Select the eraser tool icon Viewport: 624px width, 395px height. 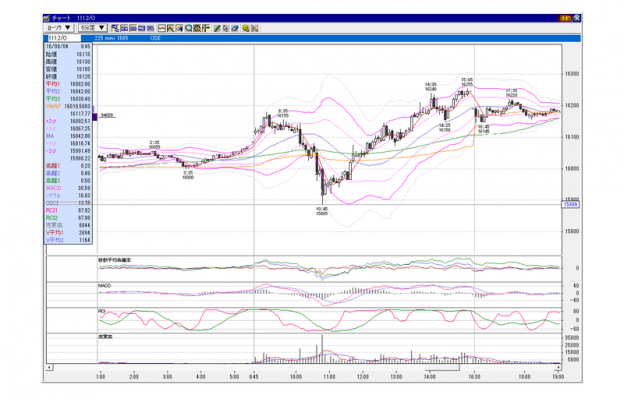pos(234,28)
